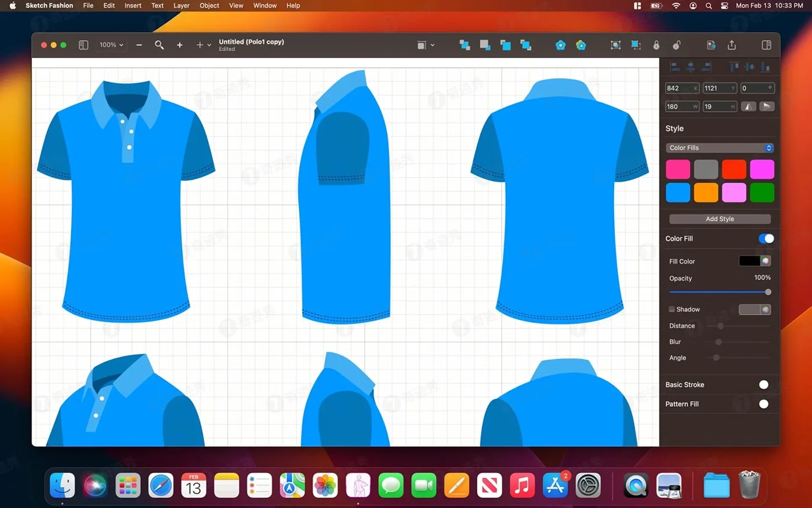This screenshot has width=812, height=508.
Task: Select the align left icon in the inspector
Action: click(675, 67)
